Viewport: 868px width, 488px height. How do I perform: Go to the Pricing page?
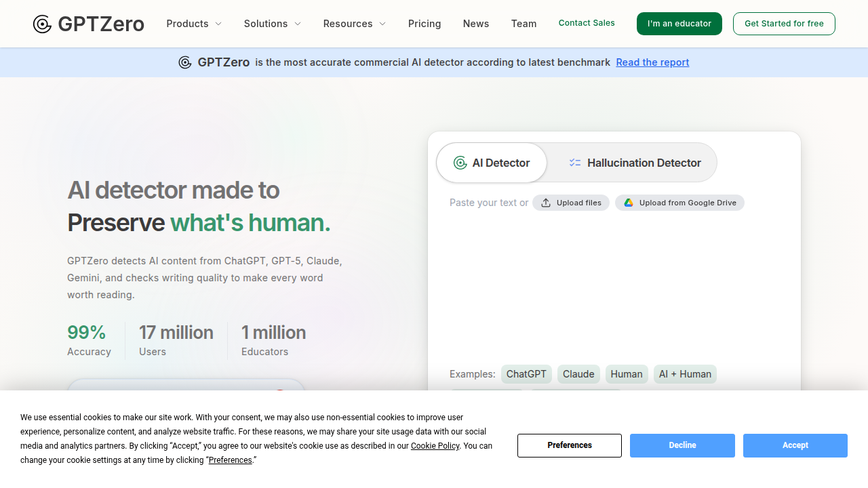[x=425, y=24]
